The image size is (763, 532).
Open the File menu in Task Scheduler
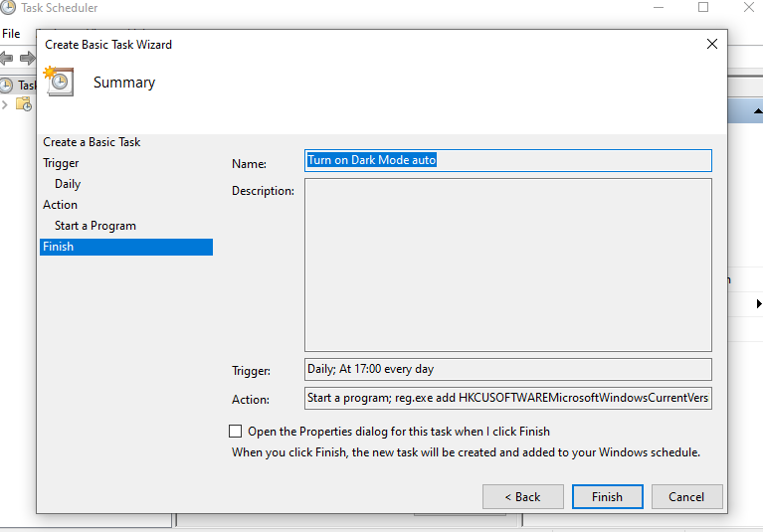11,34
